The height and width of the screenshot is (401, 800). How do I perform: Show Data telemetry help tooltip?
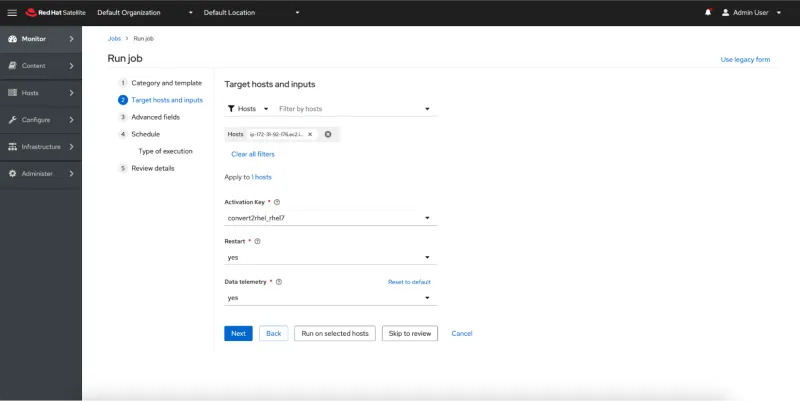point(279,282)
